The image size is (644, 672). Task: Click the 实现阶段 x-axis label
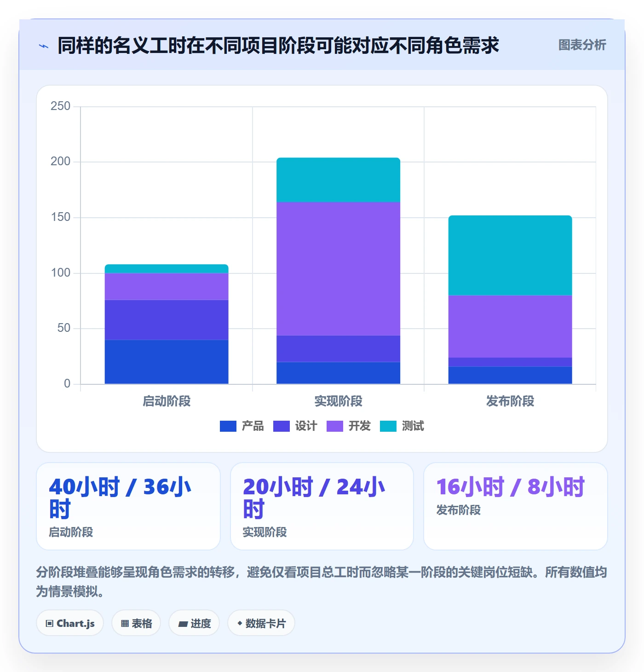coord(339,401)
